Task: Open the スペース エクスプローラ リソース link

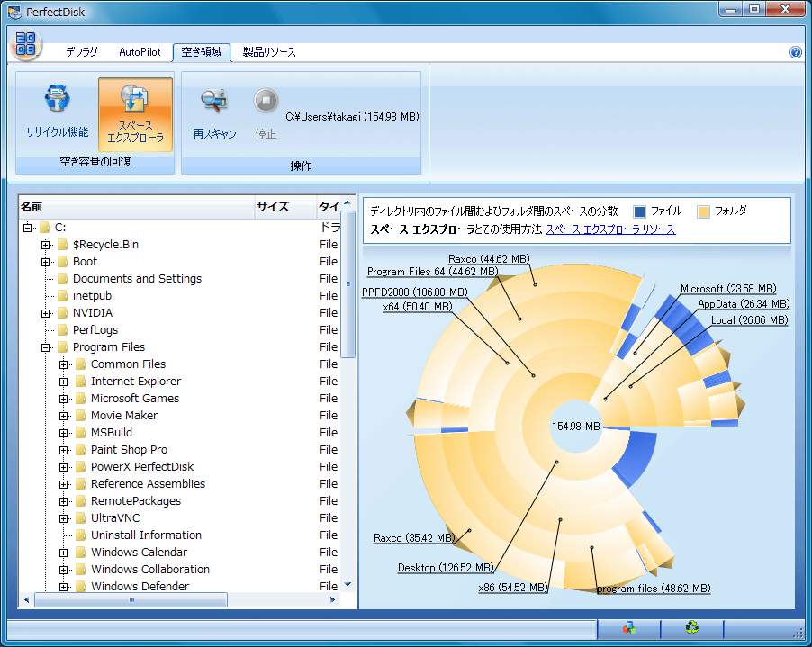Action: pyautogui.click(x=610, y=229)
